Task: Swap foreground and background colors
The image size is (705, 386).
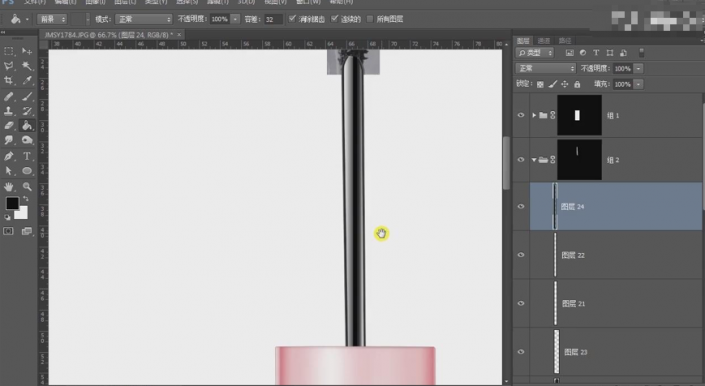Action: click(x=26, y=199)
